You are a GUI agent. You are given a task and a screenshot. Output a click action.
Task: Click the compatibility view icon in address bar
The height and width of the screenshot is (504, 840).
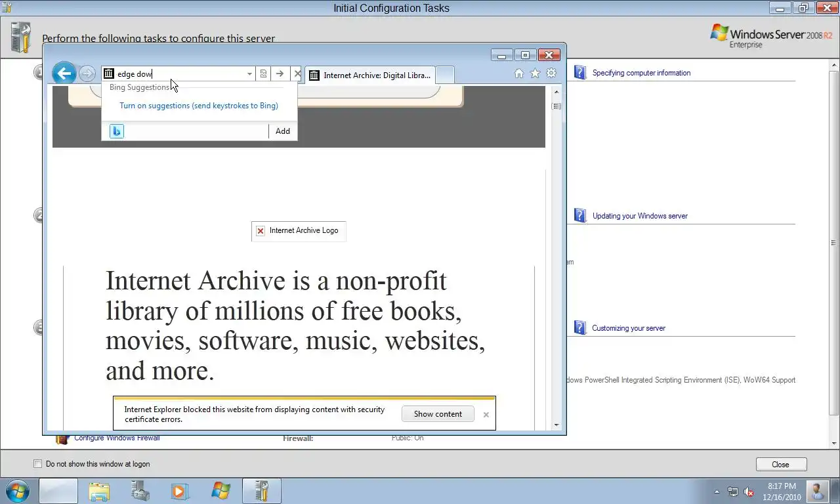point(263,74)
